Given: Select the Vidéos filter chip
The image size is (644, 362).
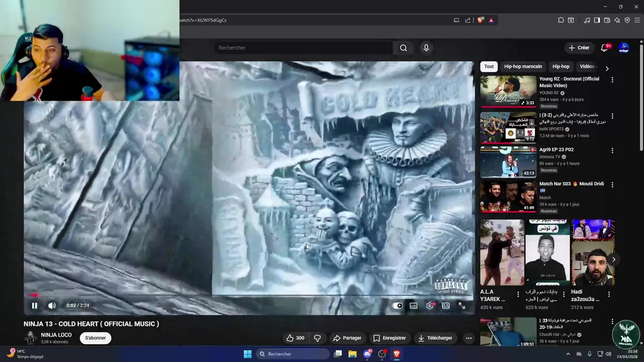Looking at the screenshot, I should pos(587,66).
